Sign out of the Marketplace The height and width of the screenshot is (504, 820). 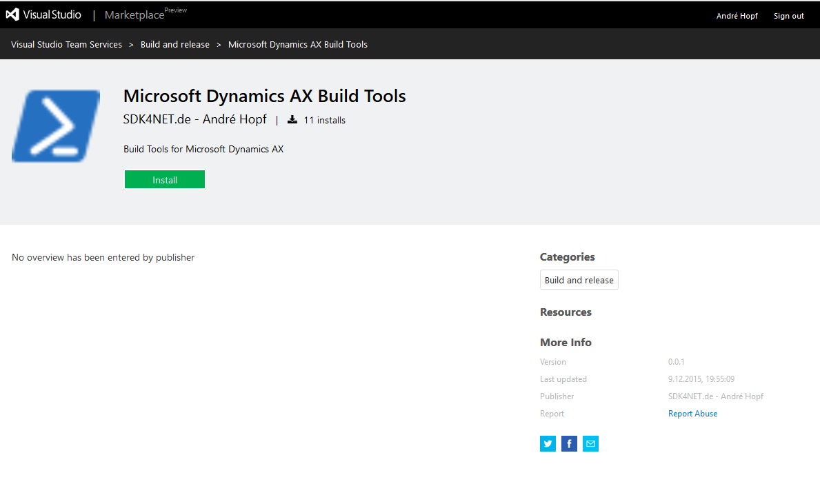tap(789, 16)
